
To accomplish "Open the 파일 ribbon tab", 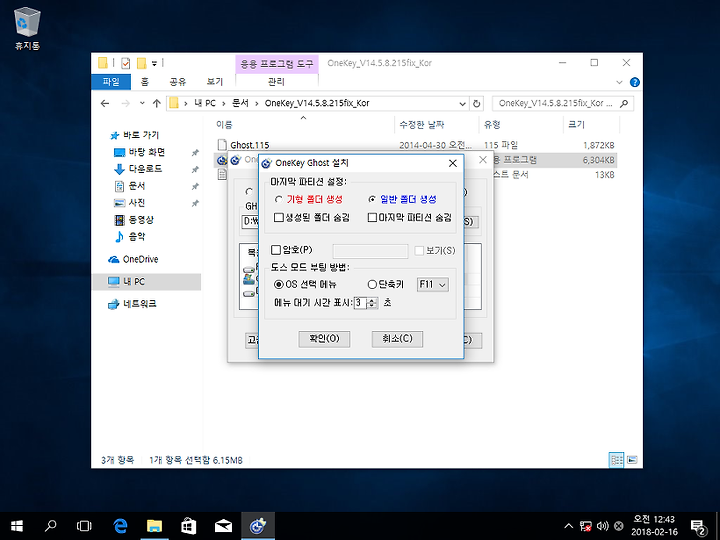I will click(111, 82).
